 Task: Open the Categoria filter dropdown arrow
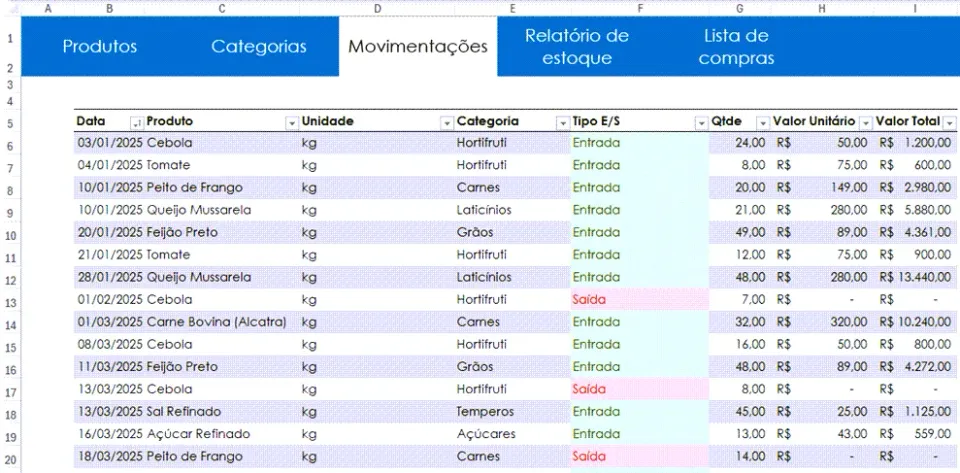coord(562,123)
